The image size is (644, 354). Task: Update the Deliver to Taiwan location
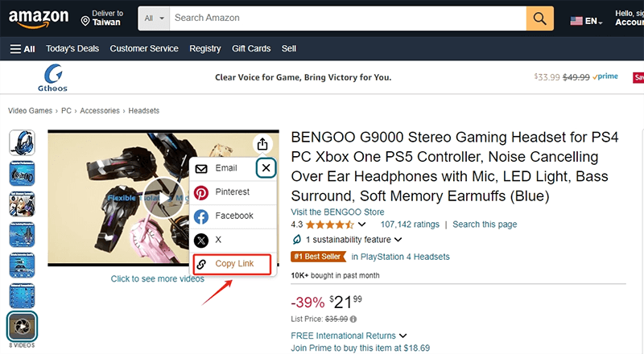click(x=105, y=18)
